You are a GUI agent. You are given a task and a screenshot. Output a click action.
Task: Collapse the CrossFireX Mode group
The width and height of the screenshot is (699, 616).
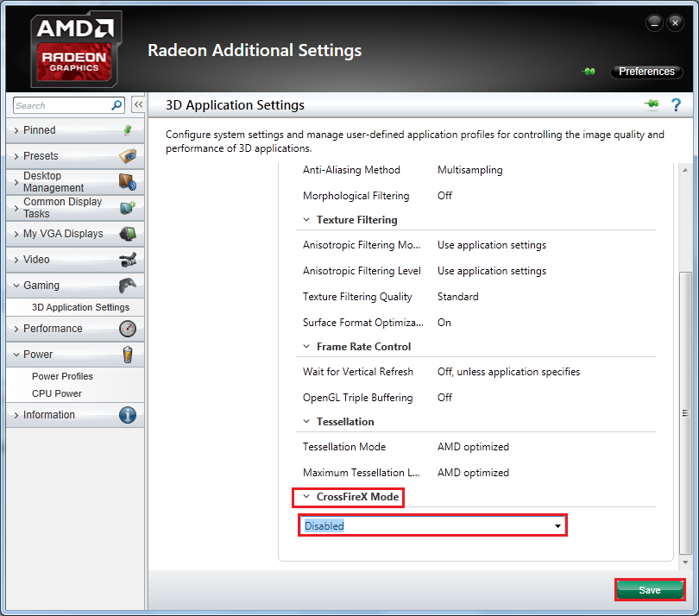306,496
